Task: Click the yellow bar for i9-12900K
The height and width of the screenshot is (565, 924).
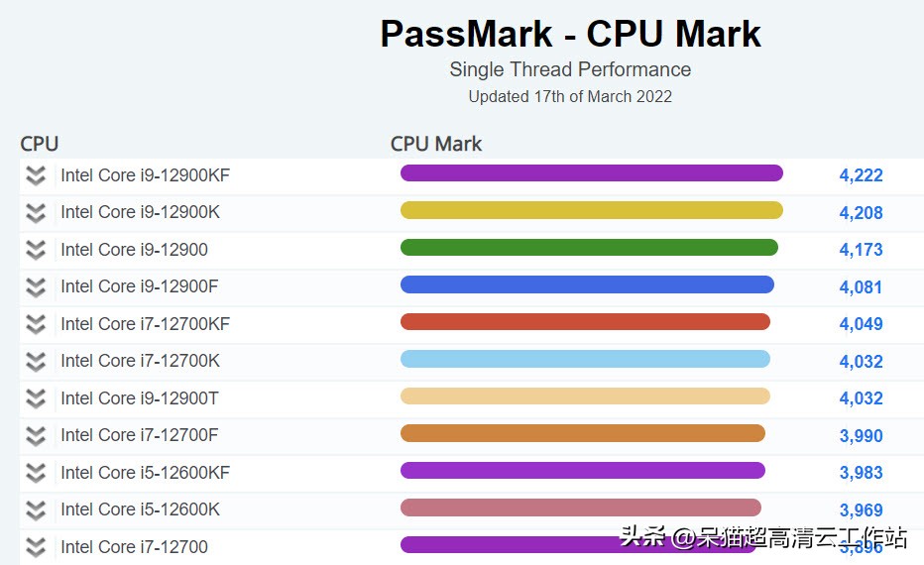Action: pyautogui.click(x=591, y=210)
